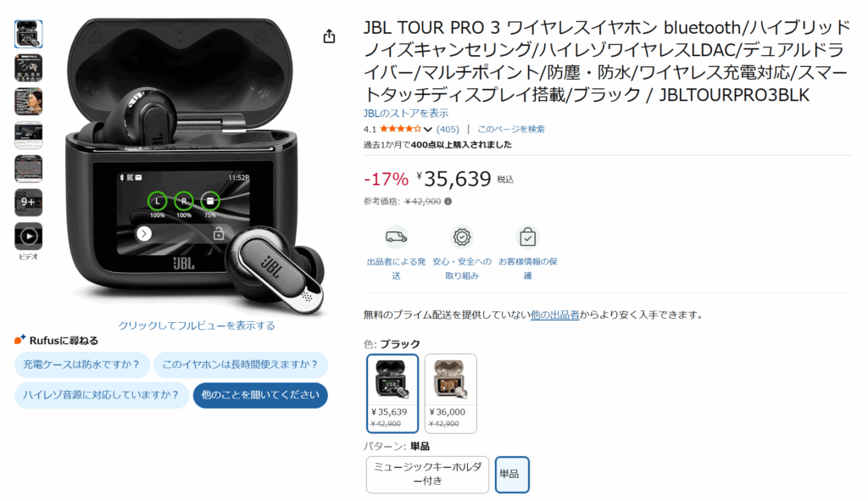Click the 他のことを聞いてください button
Screen dimensions: 868x501
pos(260,395)
